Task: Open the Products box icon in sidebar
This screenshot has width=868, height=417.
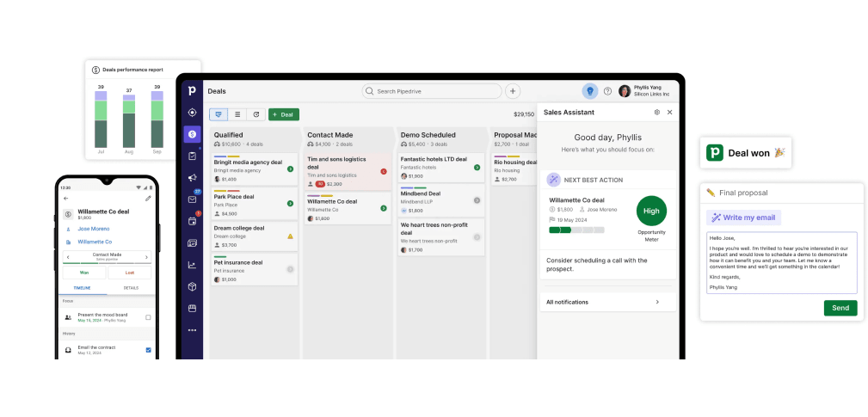Action: click(x=192, y=286)
